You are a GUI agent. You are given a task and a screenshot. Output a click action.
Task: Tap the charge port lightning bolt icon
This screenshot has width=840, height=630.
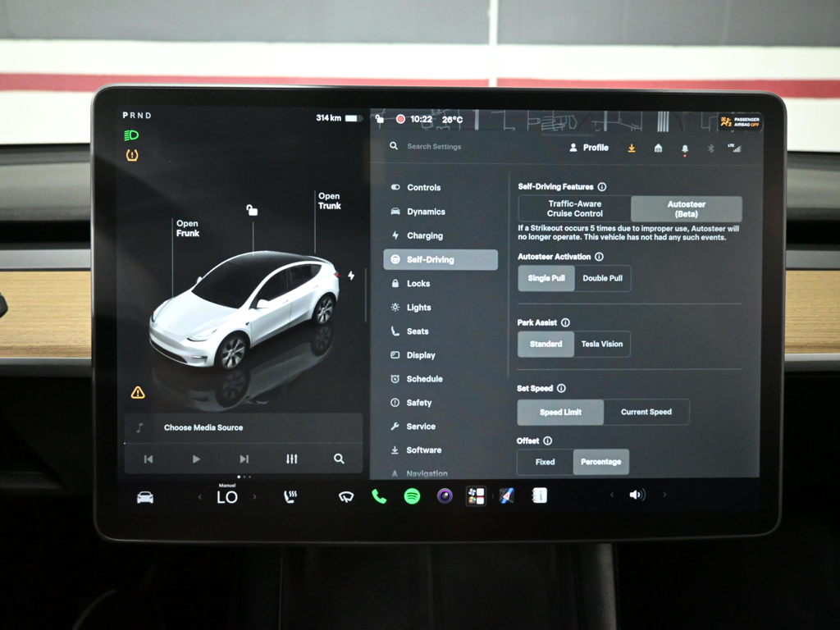point(351,276)
